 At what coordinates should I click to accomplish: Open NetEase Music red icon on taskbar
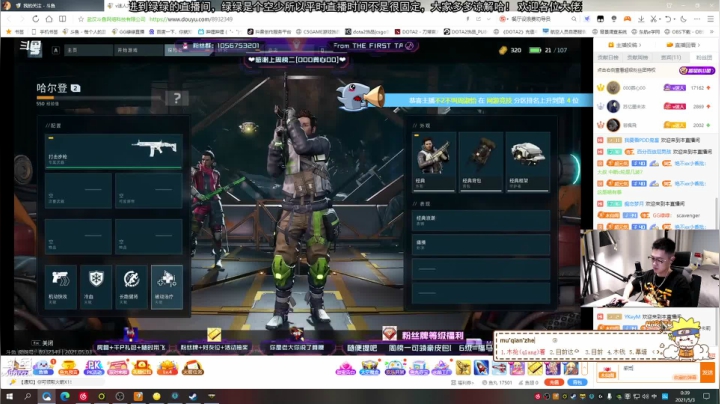pyautogui.click(x=83, y=396)
